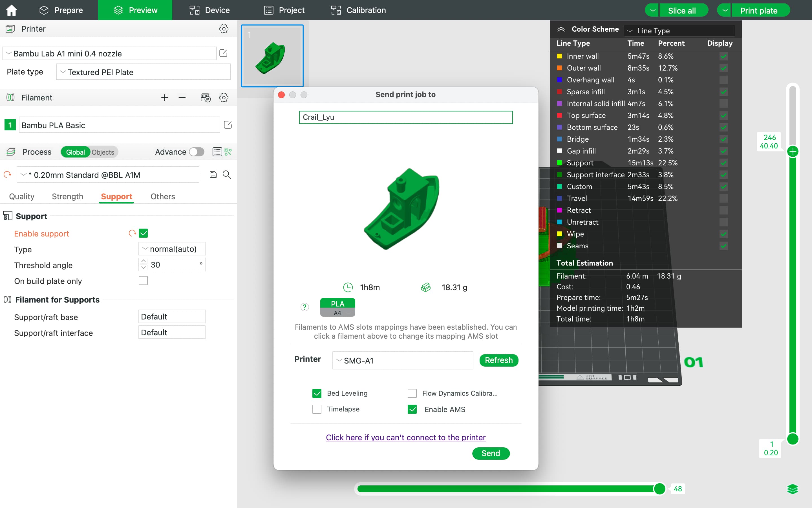812x508 pixels.
Task: Sync filament list from AMS icon
Action: (x=205, y=98)
